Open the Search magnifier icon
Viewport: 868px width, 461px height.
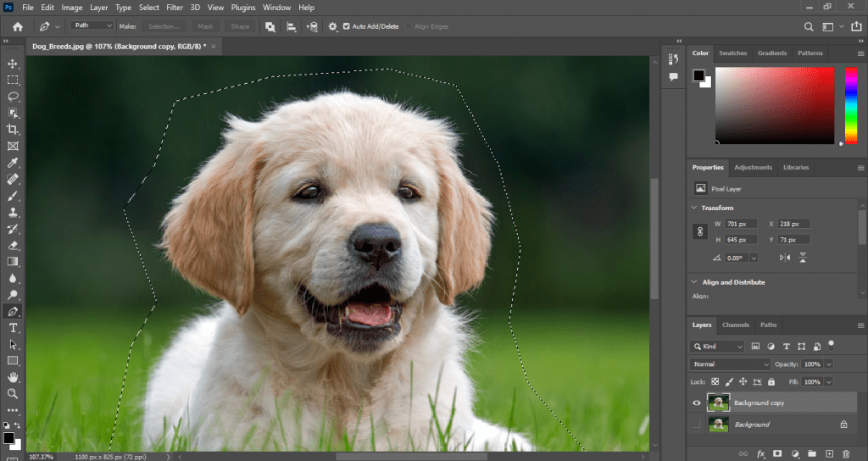coord(809,26)
